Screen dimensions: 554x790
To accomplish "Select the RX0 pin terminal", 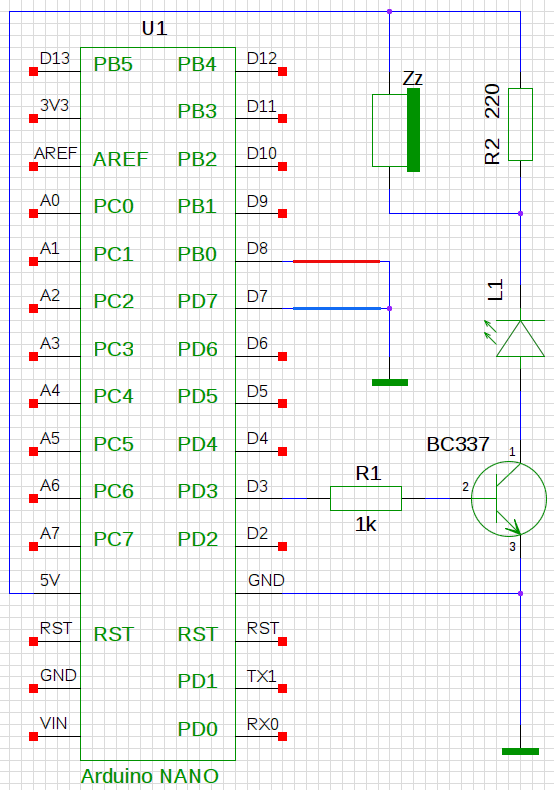I will 283,737.
